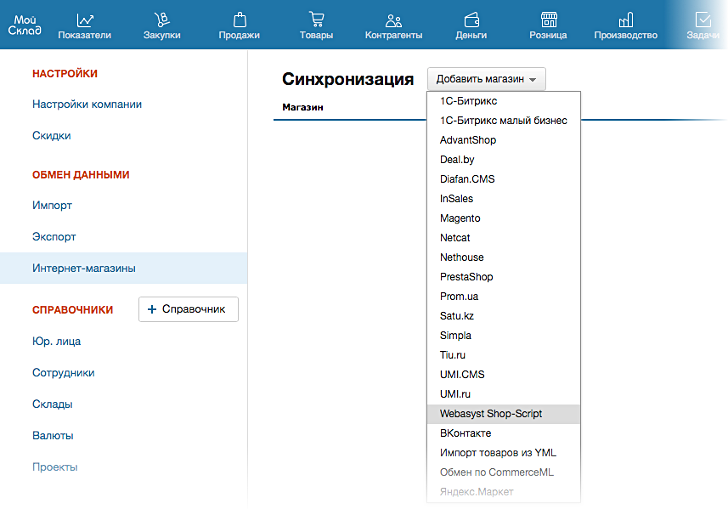Open Сотрудники directory link
This screenshot has height=509, width=728.
coord(63,372)
